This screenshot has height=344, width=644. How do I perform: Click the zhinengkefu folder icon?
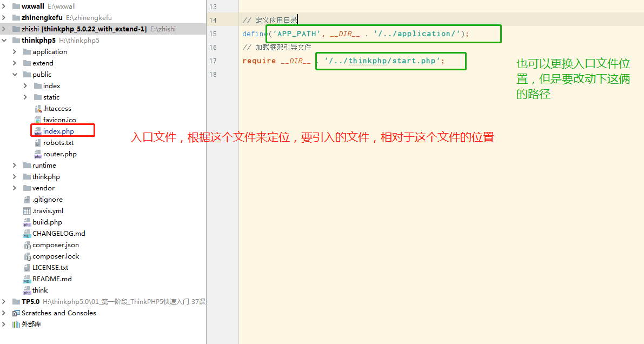[16, 18]
